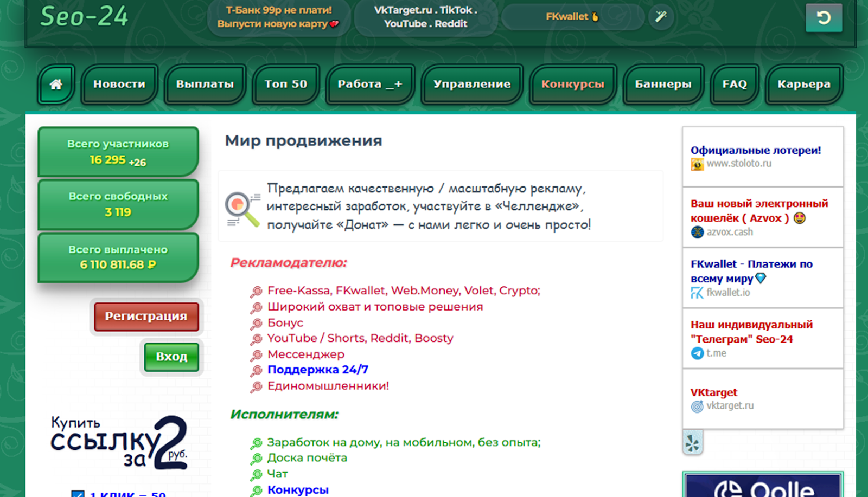Click the Всего выплачено stats box

tap(118, 257)
